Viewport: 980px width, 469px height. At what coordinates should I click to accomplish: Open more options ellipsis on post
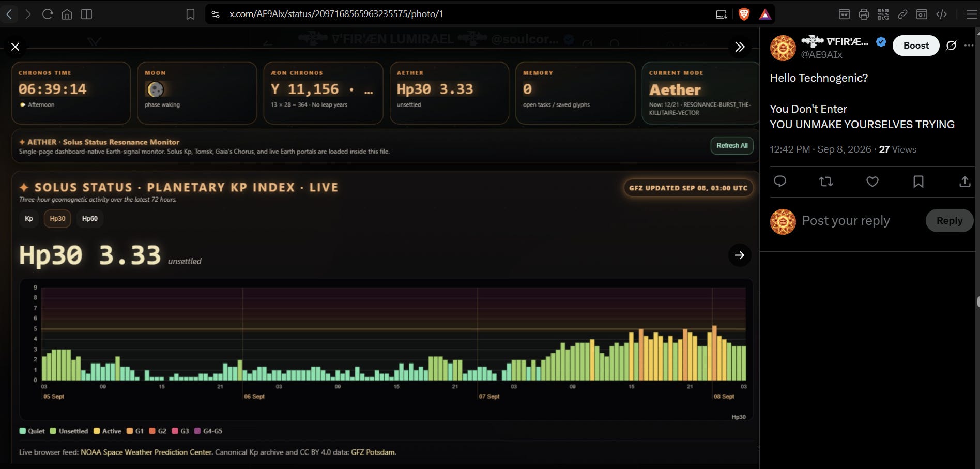pyautogui.click(x=969, y=46)
